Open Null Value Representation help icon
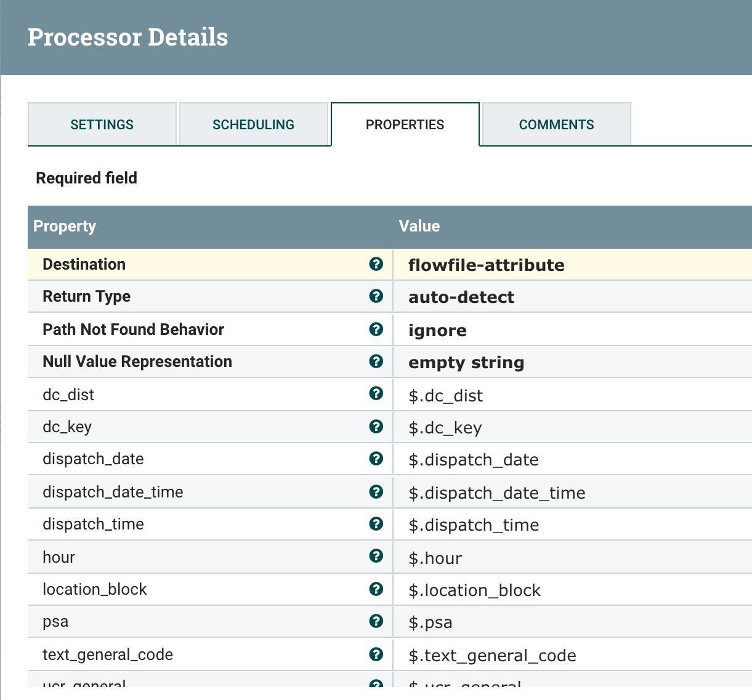 pyautogui.click(x=376, y=361)
